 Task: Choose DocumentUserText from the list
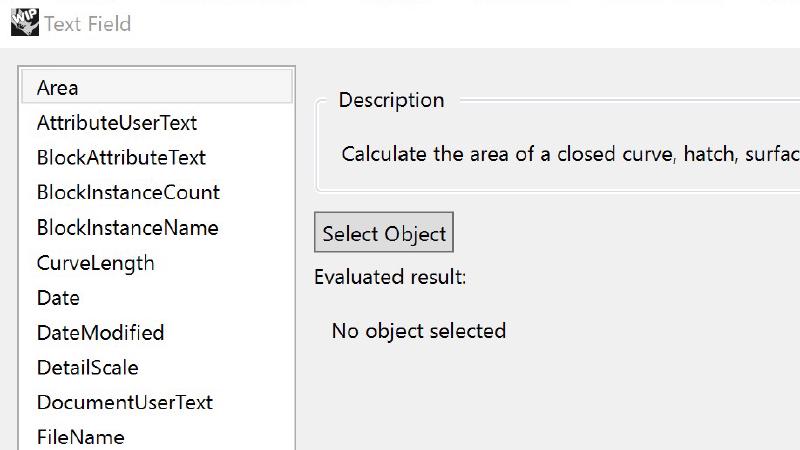click(124, 403)
